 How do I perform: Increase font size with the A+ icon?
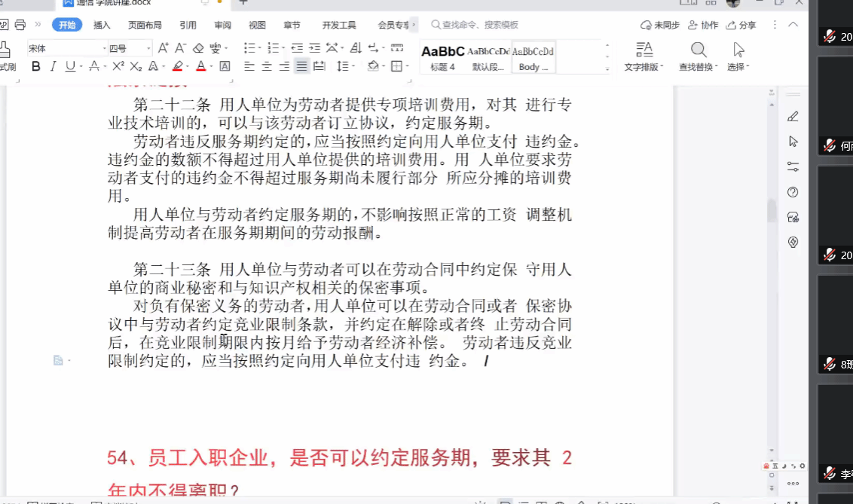point(164,48)
